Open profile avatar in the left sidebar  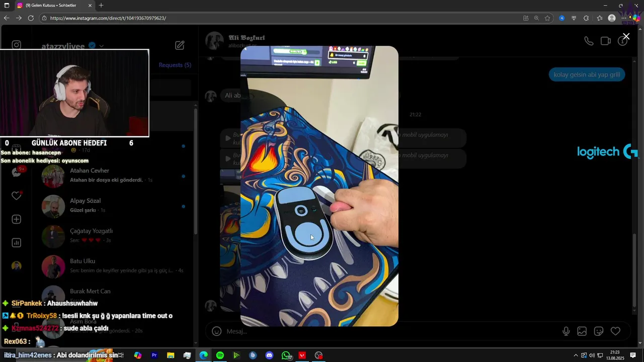[x=17, y=266]
